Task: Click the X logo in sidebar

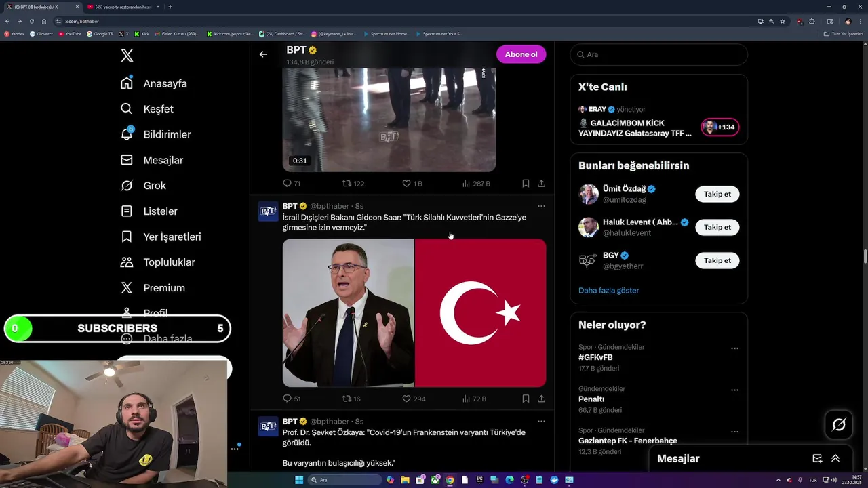Action: [x=127, y=56]
